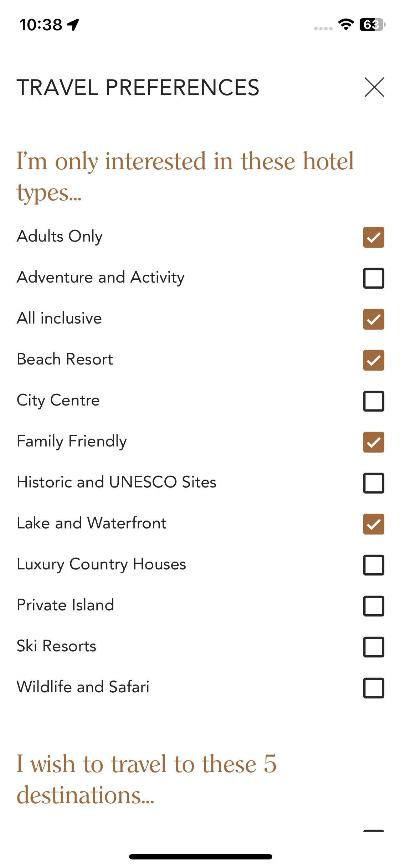Screen dimensions: 401x868
Task: Tick the Ski Resorts checkbox
Action: (x=374, y=647)
